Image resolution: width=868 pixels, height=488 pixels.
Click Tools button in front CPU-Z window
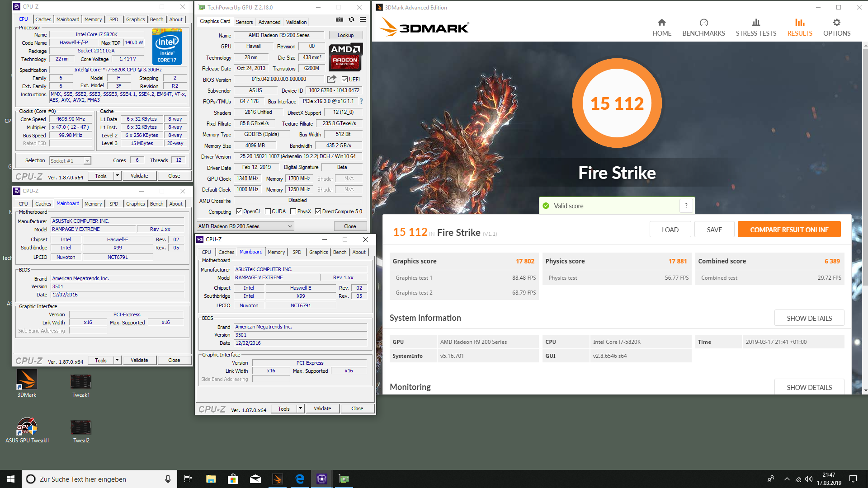click(x=284, y=408)
